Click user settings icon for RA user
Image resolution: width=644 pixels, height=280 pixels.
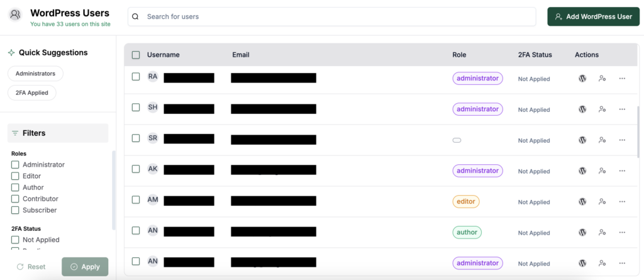click(x=602, y=78)
